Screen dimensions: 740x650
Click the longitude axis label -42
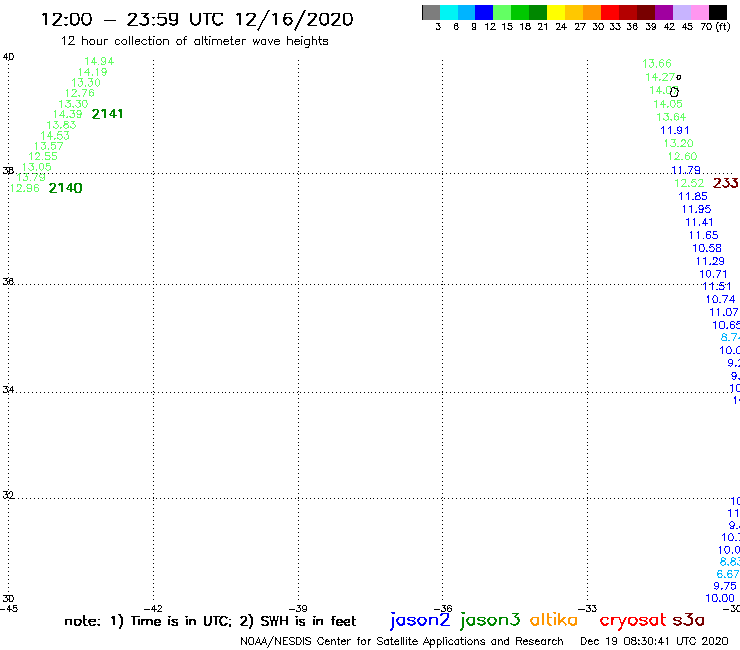click(x=153, y=609)
